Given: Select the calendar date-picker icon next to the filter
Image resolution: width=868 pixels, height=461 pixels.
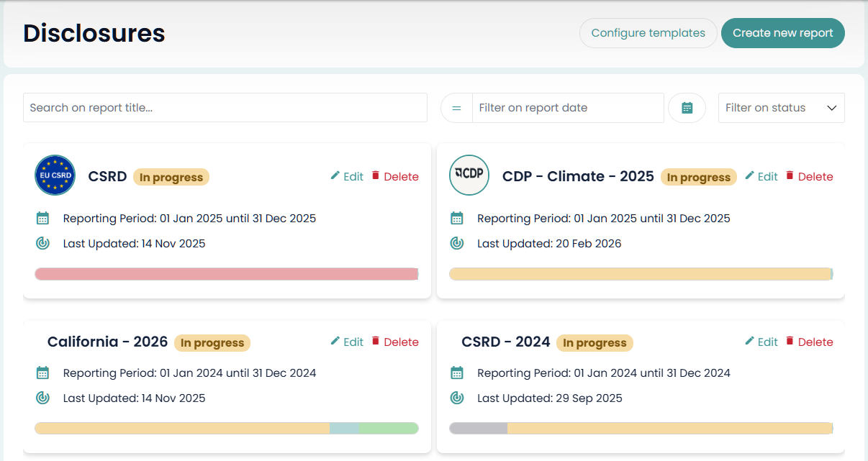Looking at the screenshot, I should click(x=687, y=107).
